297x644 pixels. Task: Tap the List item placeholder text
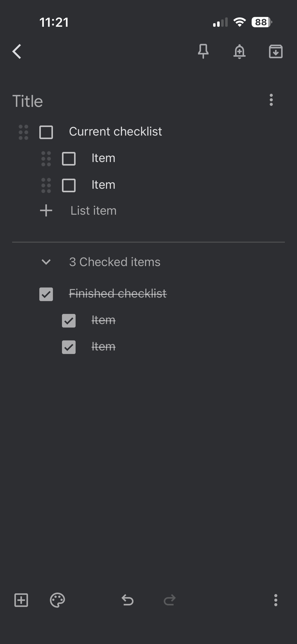pos(93,211)
